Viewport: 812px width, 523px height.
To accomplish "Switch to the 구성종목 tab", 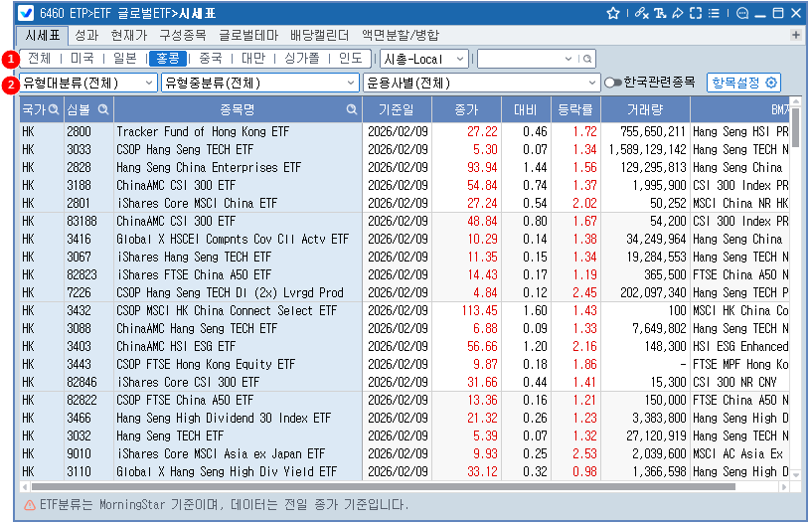I will (183, 35).
